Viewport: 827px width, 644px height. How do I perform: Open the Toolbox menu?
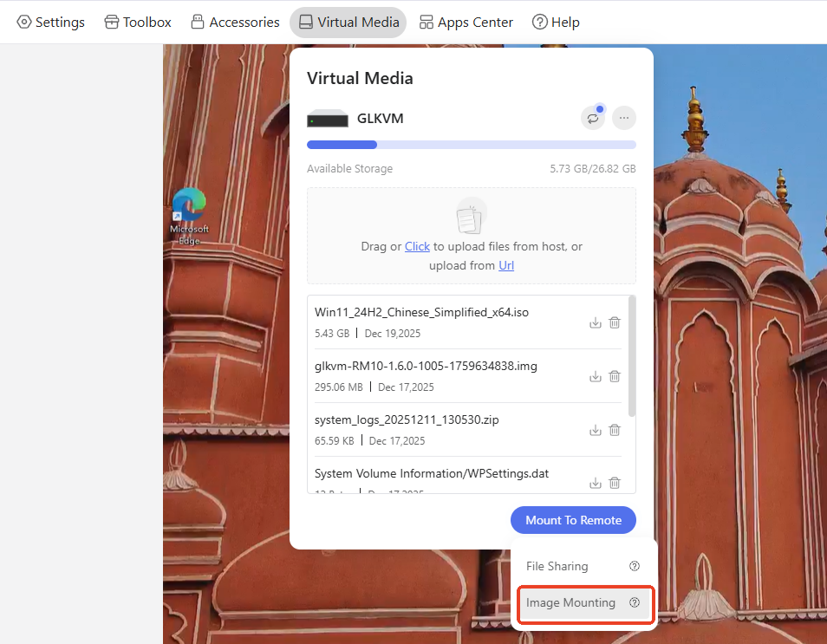tap(138, 22)
